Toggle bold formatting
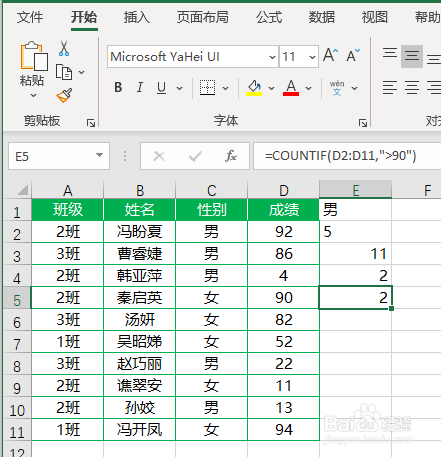This screenshot has width=441, height=457. (x=118, y=88)
